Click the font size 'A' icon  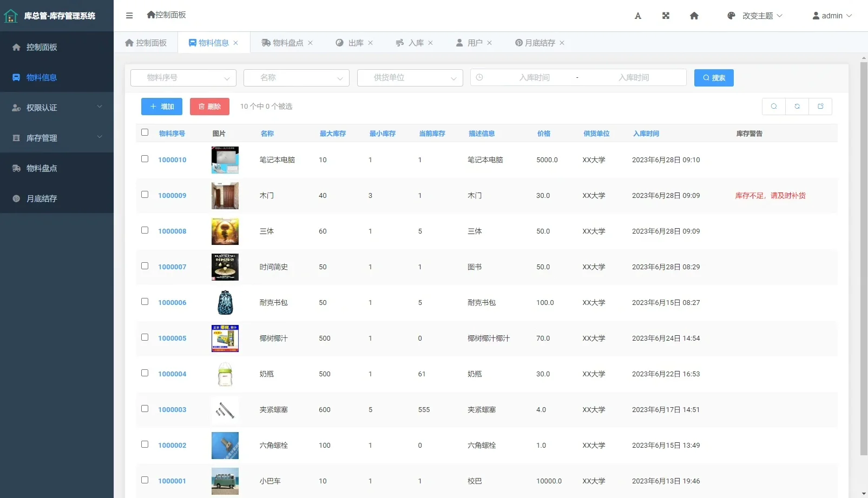[x=637, y=16]
